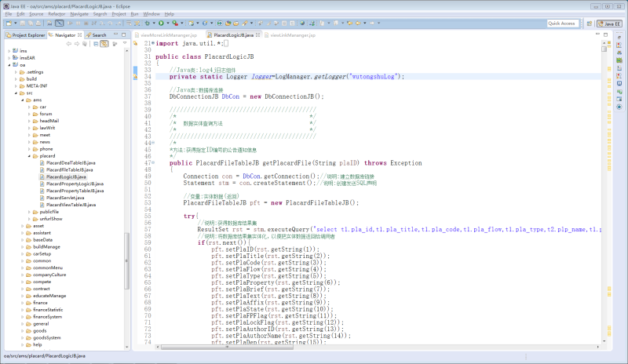Expand the .settings folder node
The width and height of the screenshot is (628, 364).
[x=16, y=72]
